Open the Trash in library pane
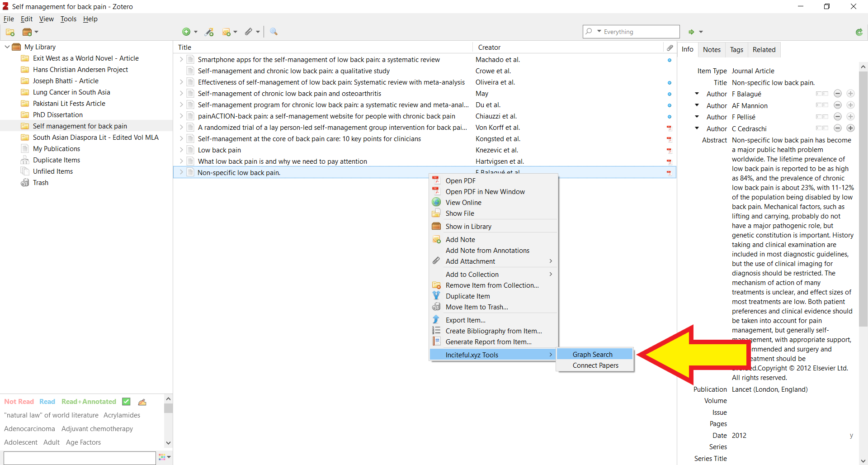868x465 pixels. pyautogui.click(x=40, y=183)
